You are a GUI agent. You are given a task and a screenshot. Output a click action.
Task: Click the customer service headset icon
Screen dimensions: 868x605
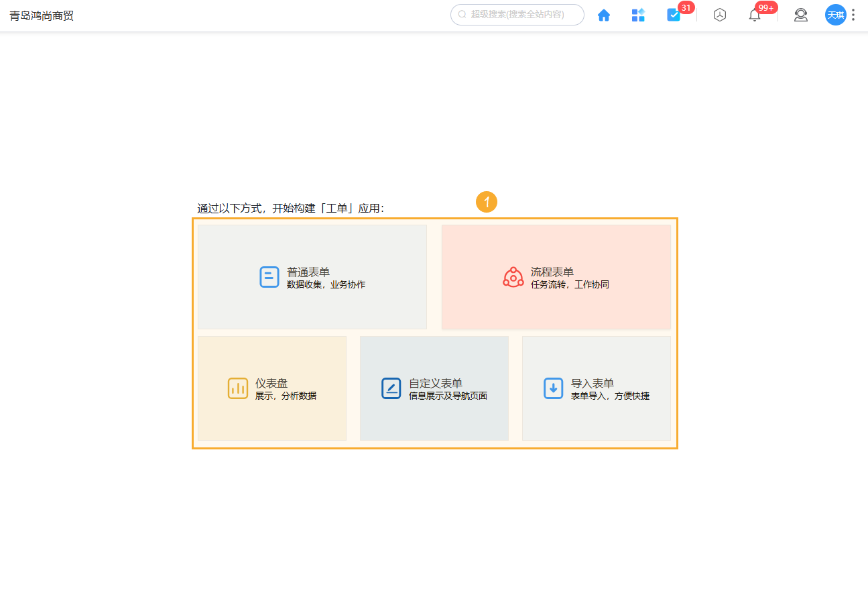click(800, 15)
